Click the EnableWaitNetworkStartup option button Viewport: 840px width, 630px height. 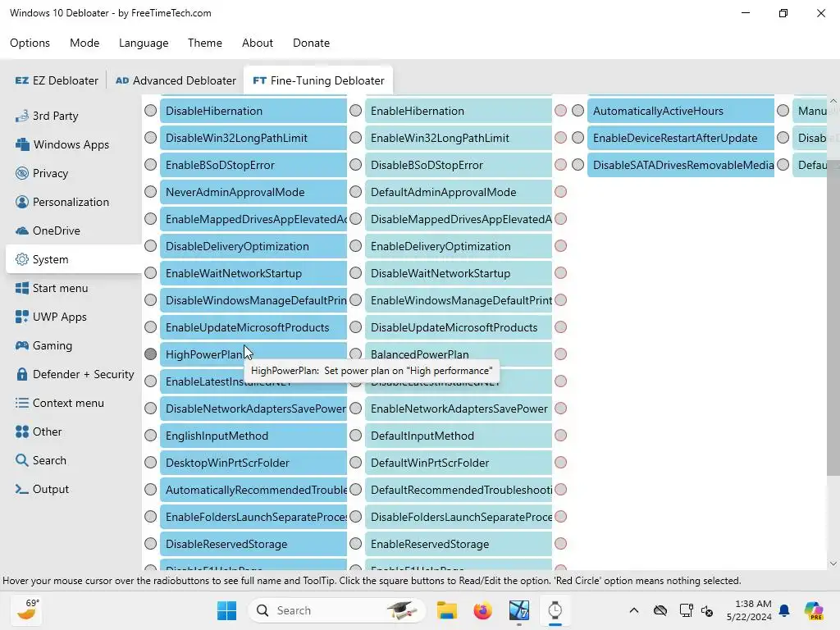pos(253,273)
